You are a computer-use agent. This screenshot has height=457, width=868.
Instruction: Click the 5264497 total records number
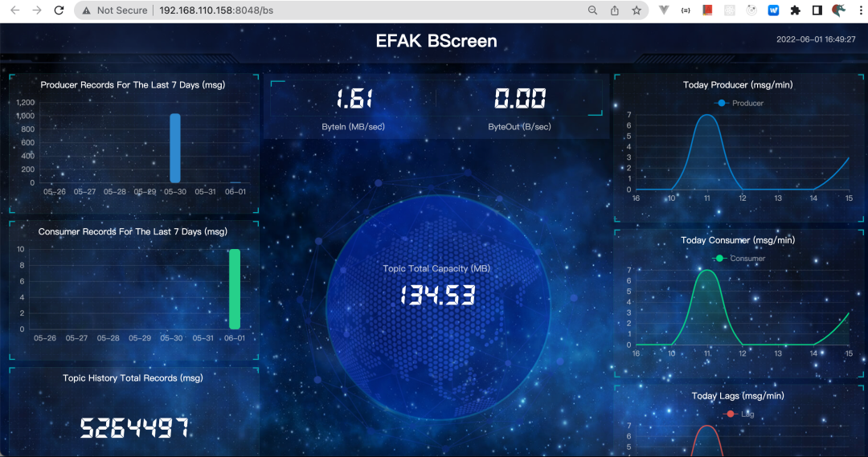[134, 427]
